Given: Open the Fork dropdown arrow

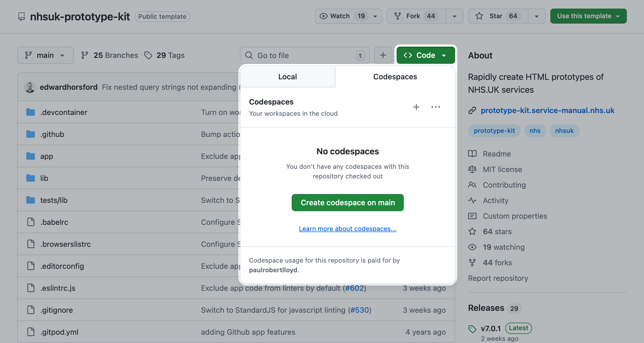Looking at the screenshot, I should click(x=454, y=16).
